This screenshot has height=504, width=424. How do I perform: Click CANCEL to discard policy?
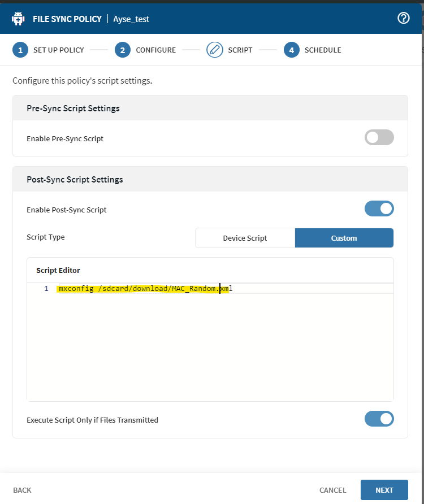point(332,490)
